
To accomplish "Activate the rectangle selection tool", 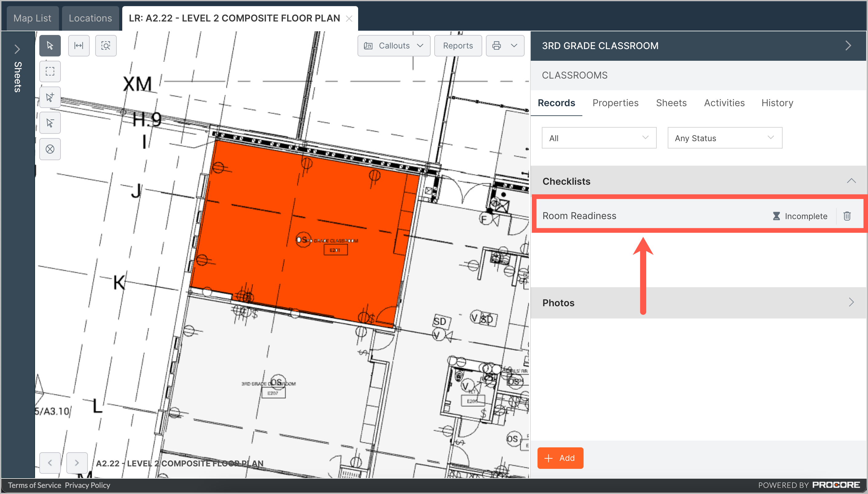I will pyautogui.click(x=50, y=71).
